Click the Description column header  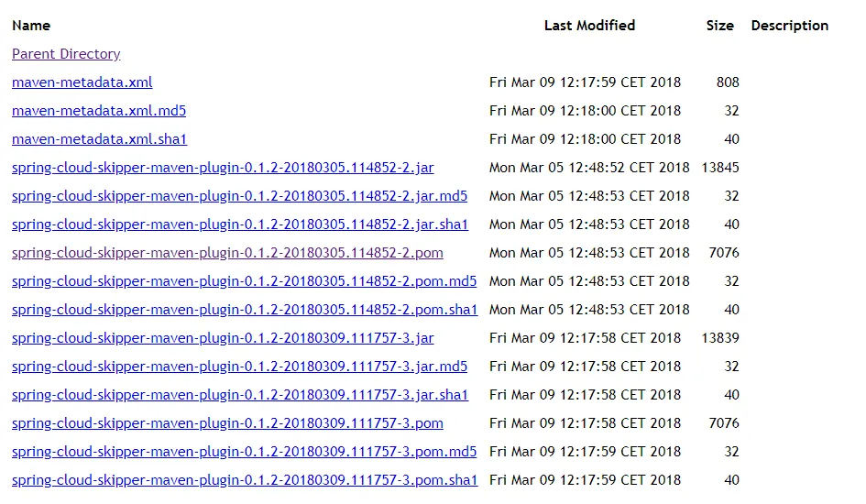[790, 26]
